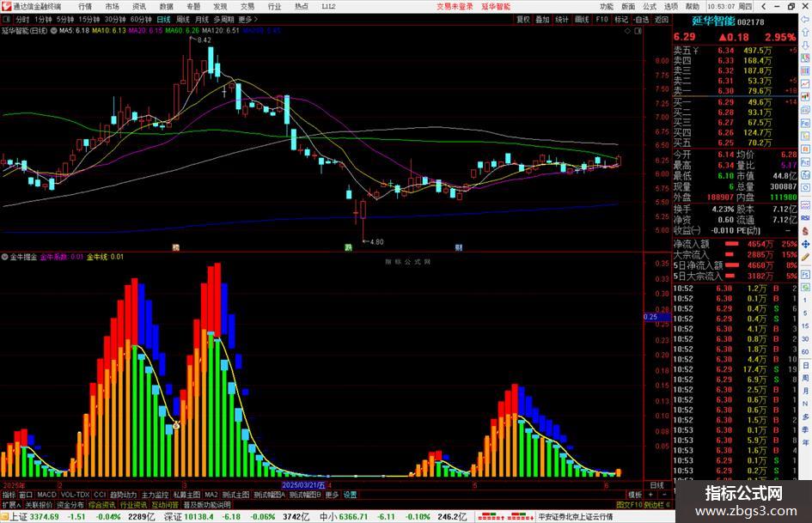
Task: Click the 上证 3374.69 index status
Action: (x=34, y=517)
